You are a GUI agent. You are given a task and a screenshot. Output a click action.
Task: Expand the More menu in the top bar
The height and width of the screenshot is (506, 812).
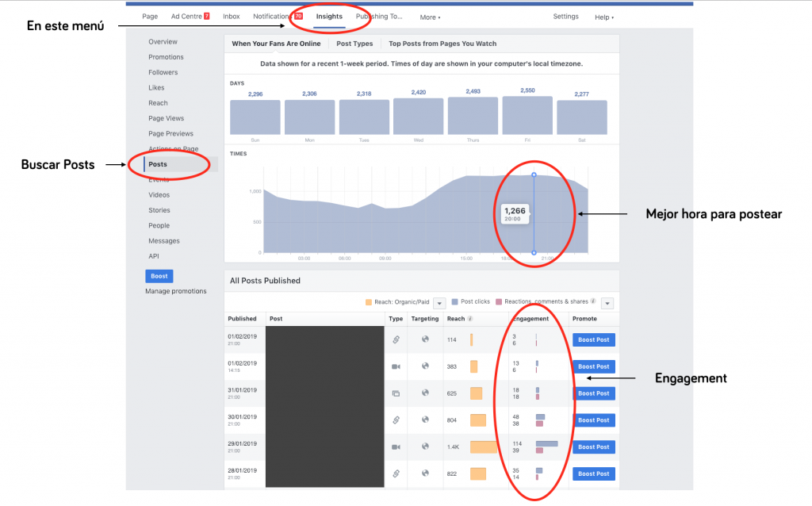[x=430, y=17]
